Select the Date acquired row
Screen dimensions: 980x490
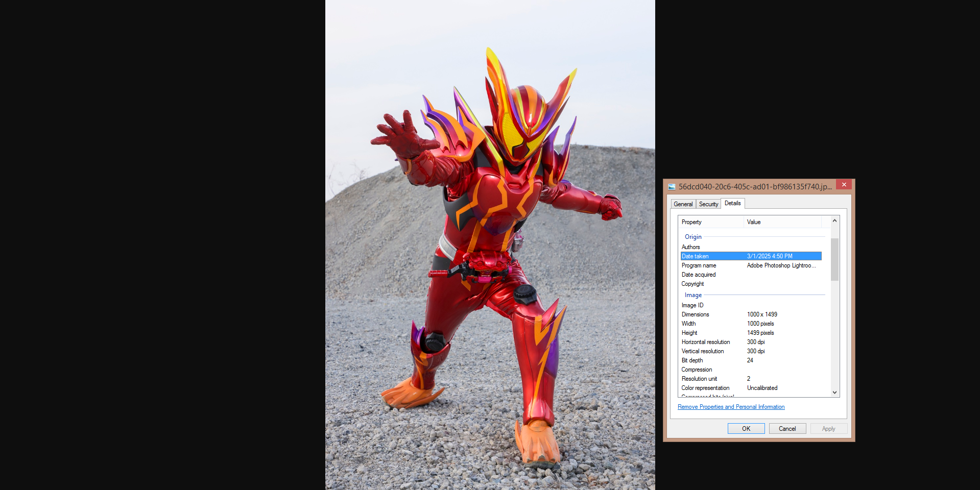click(x=751, y=275)
